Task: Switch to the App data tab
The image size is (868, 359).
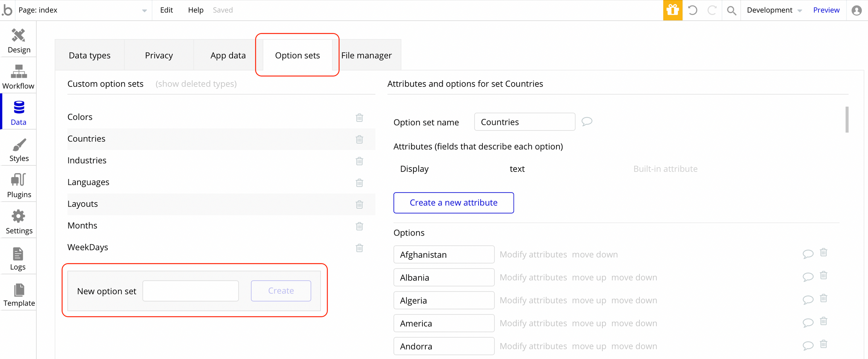Action: 228,55
